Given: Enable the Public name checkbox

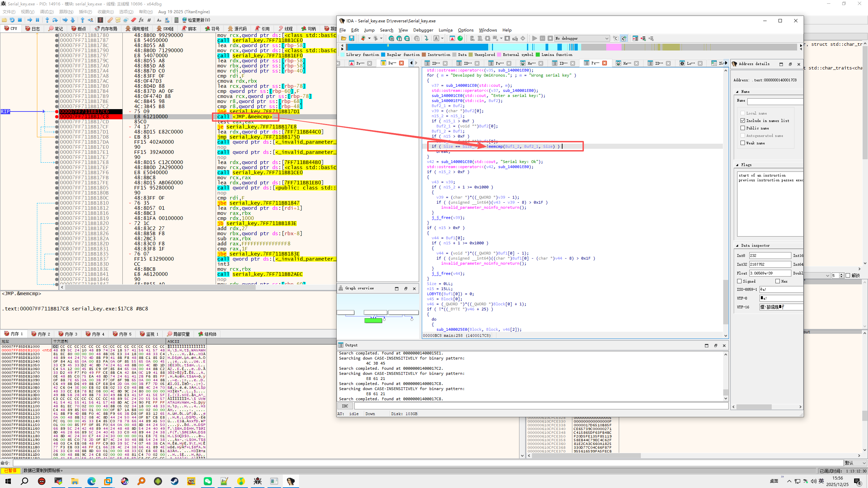Looking at the screenshot, I should 743,128.
